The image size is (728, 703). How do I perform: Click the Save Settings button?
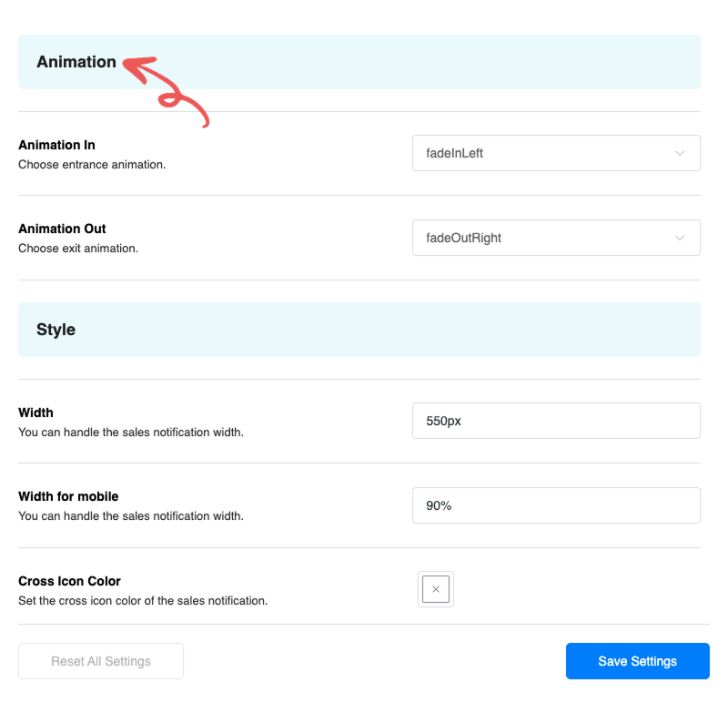pyautogui.click(x=637, y=661)
